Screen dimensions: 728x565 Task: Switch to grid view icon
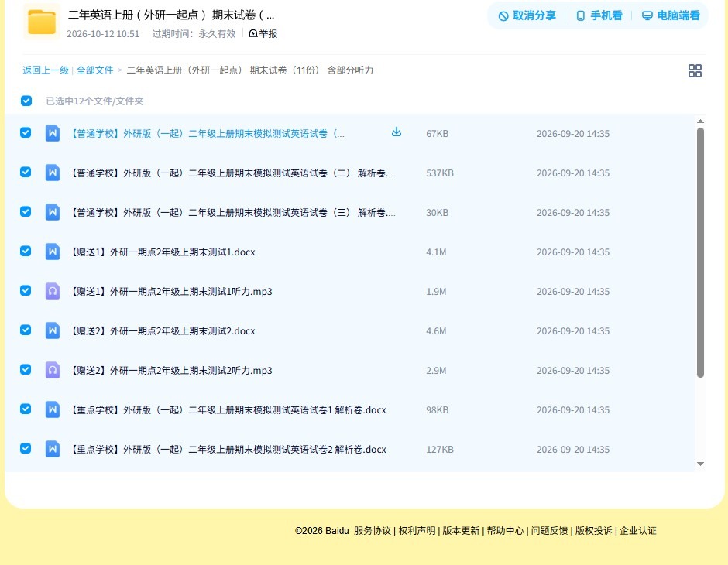[x=695, y=70]
